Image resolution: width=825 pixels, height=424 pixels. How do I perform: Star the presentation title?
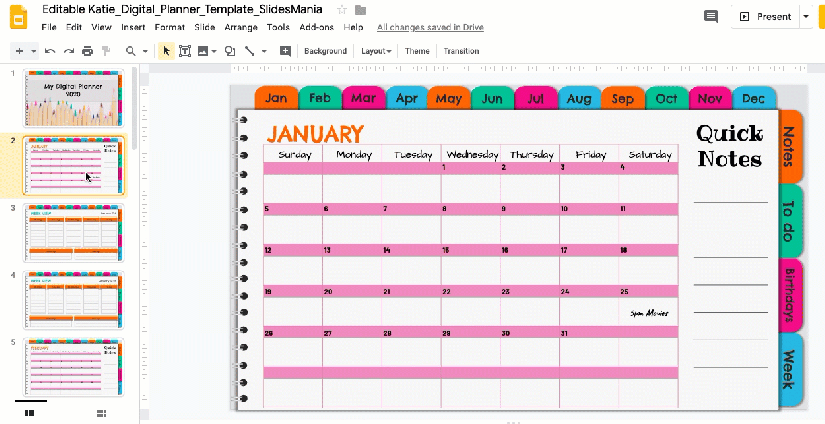[342, 9]
